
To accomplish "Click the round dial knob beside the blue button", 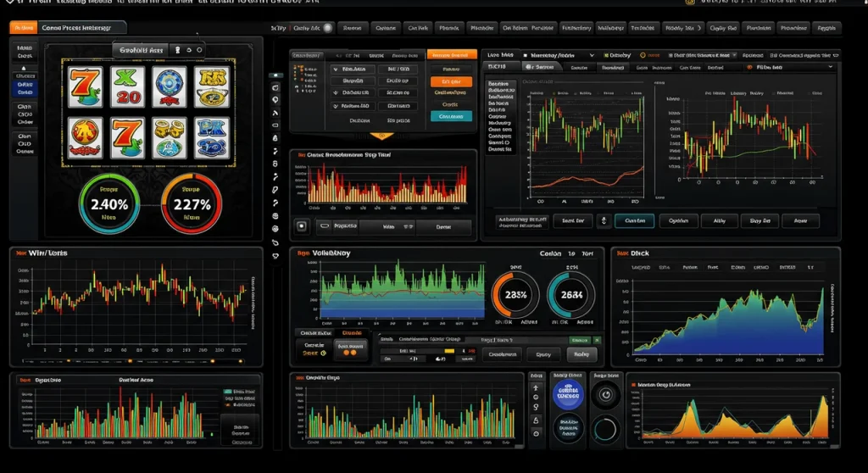I will (604, 395).
